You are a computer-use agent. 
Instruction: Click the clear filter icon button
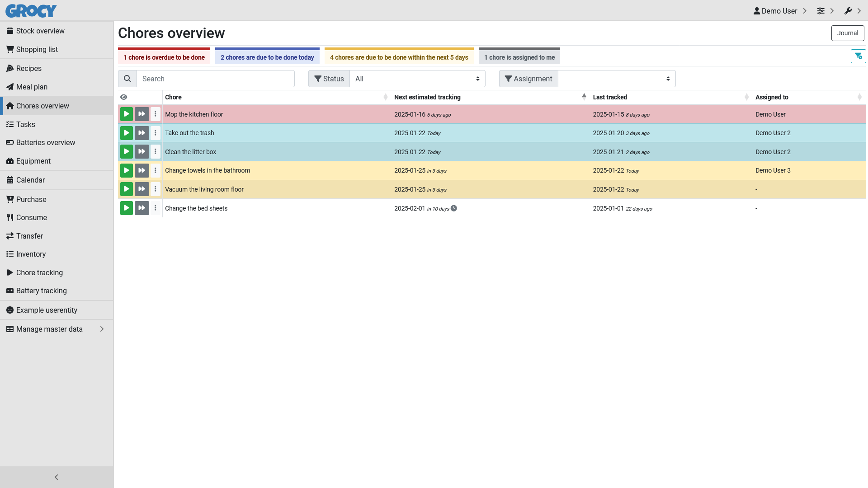point(858,56)
